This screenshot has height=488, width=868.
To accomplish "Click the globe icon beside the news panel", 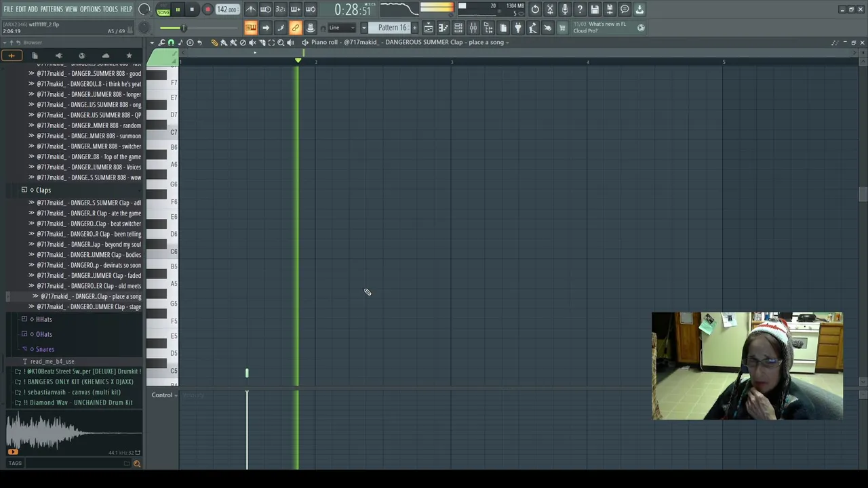I will tap(641, 28).
